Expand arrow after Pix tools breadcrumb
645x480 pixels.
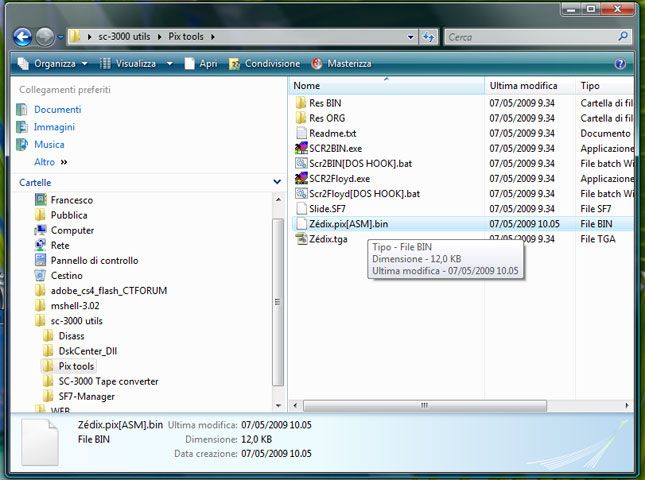[213, 37]
